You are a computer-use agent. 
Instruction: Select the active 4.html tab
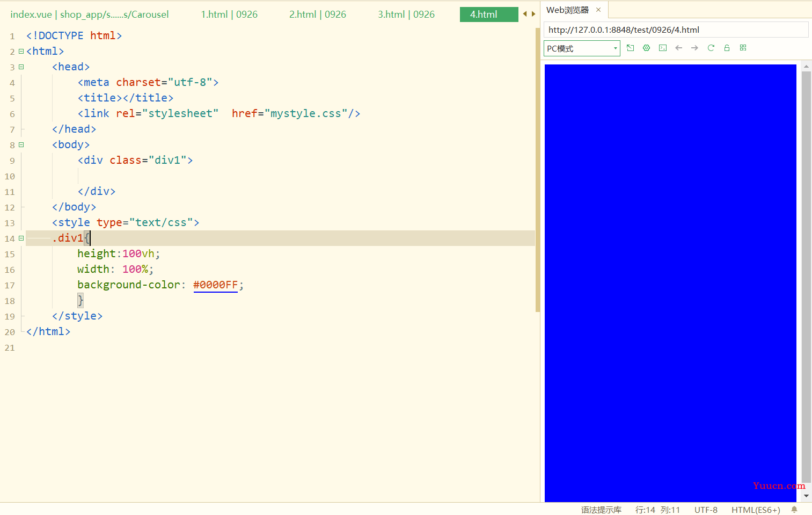(x=489, y=14)
